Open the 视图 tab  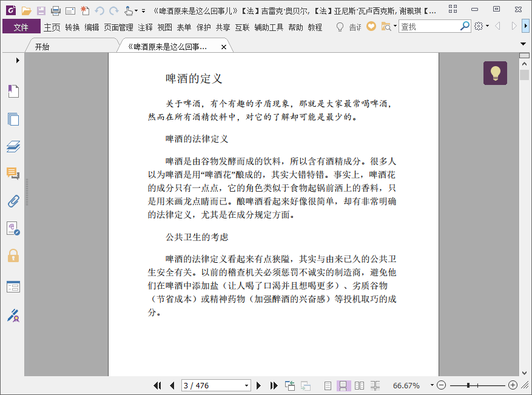tap(164, 27)
